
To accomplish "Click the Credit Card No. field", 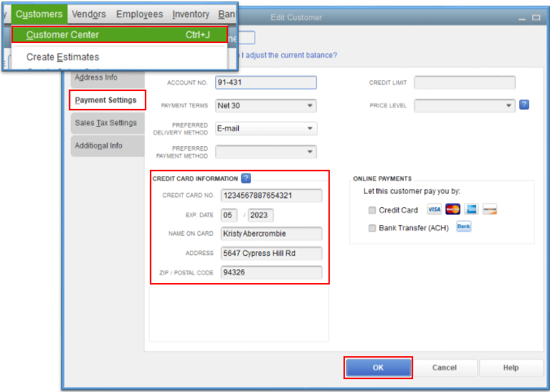I will point(272,196).
